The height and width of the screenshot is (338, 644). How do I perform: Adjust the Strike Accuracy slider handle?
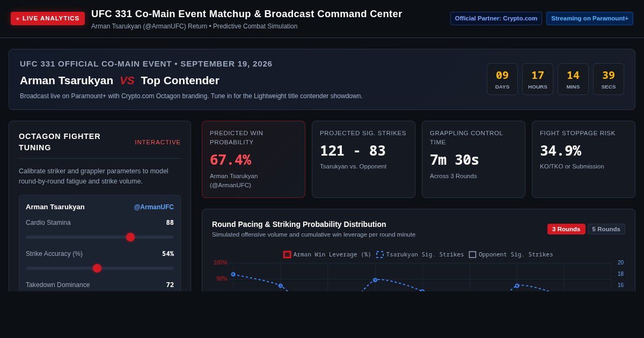pos(97,268)
